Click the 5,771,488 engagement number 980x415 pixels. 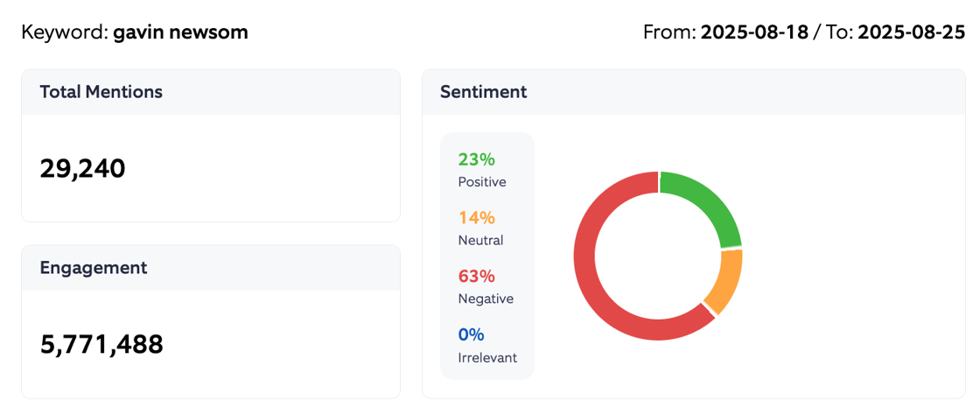(x=101, y=344)
